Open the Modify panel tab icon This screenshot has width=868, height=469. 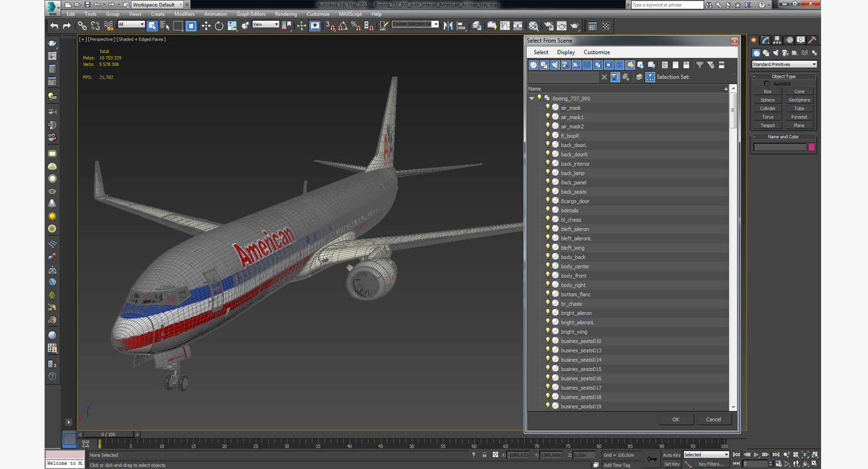point(765,40)
